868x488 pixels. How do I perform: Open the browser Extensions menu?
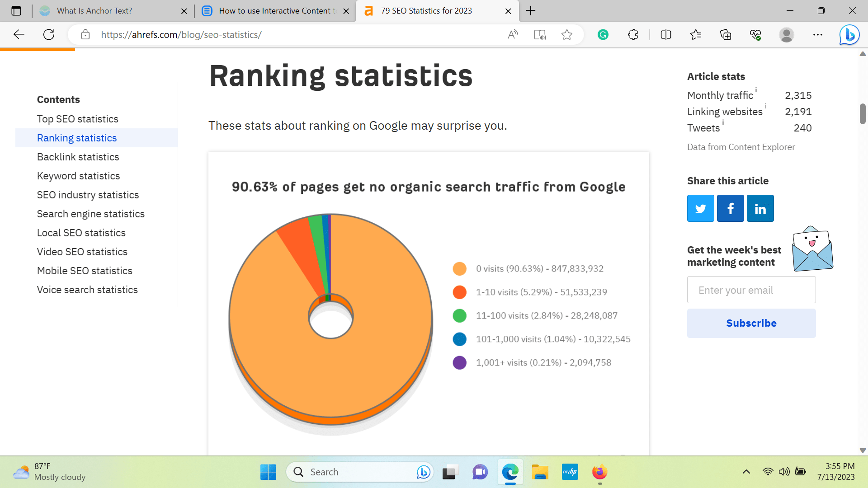(633, 34)
